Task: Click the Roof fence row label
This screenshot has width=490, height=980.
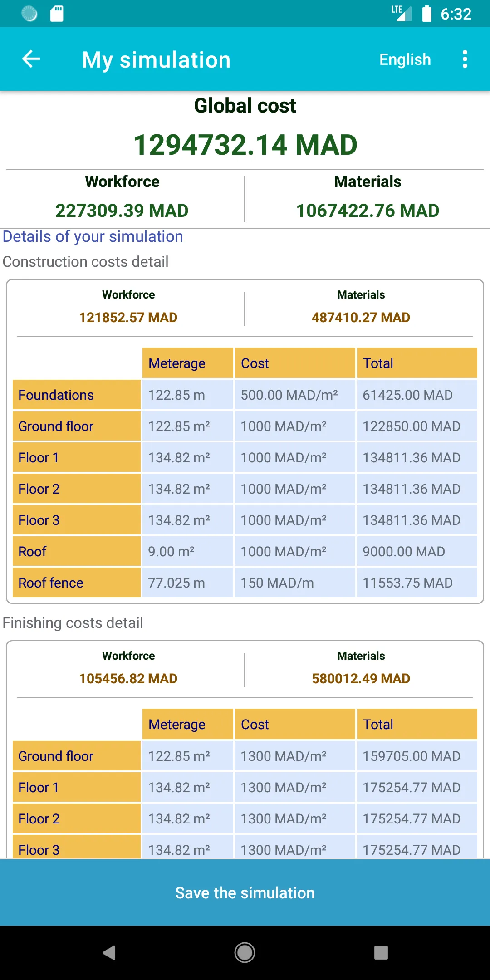Action: point(77,583)
